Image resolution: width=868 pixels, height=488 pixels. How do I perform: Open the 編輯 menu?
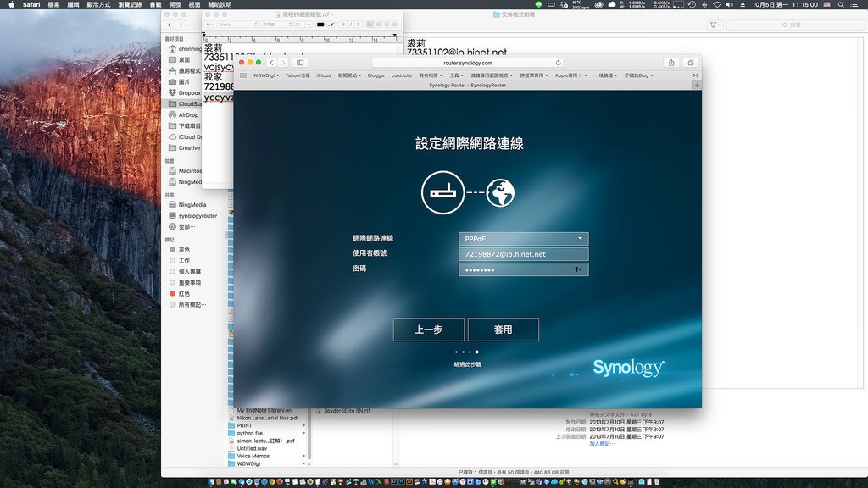point(73,4)
